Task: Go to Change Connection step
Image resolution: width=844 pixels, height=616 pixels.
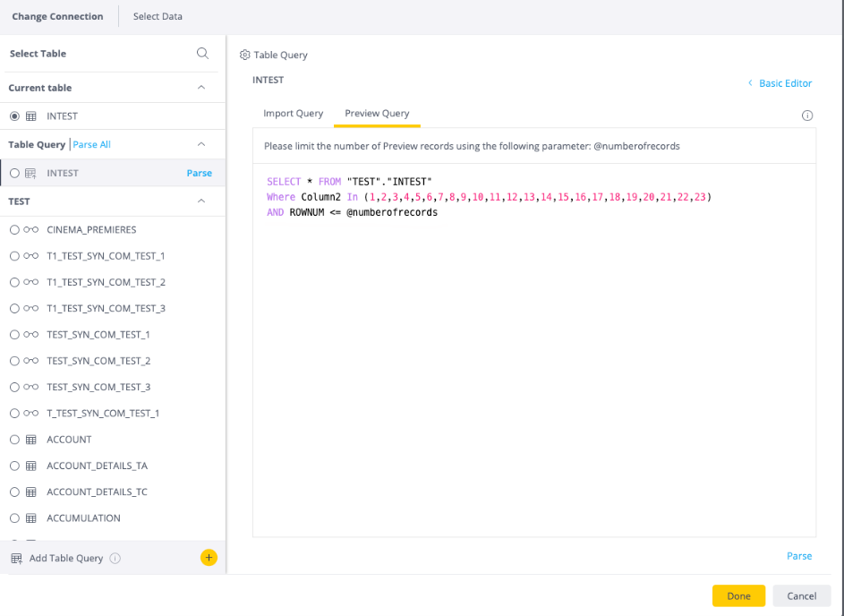Action: (x=57, y=17)
